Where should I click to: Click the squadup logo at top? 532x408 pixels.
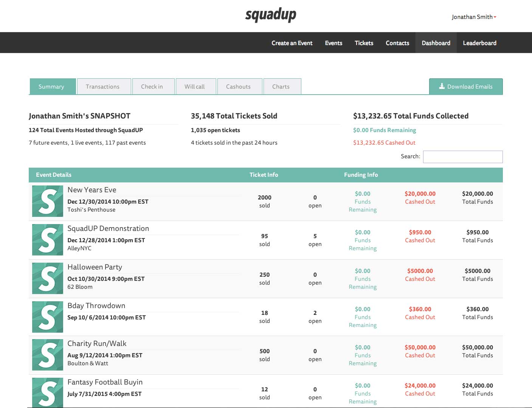[x=271, y=15]
